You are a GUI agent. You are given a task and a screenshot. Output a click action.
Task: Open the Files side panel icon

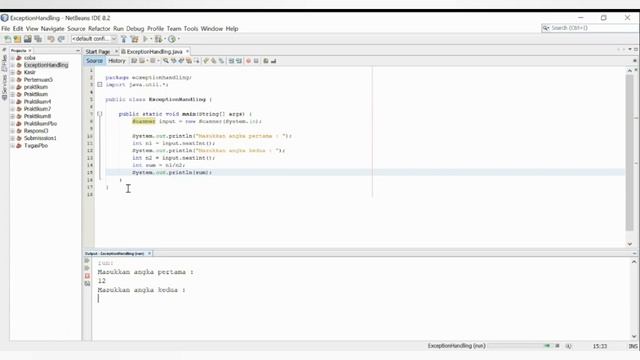tap(4, 63)
